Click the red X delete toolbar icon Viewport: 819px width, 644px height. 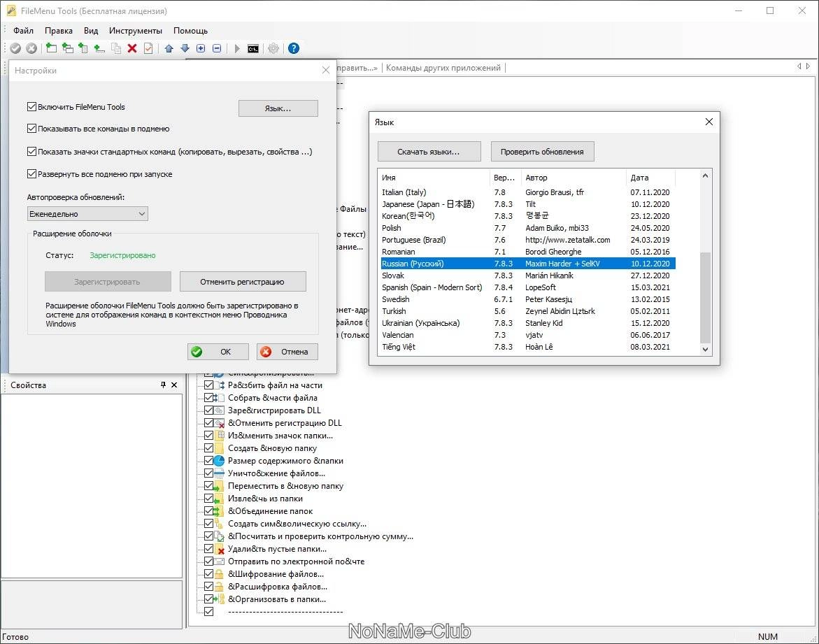click(132, 48)
